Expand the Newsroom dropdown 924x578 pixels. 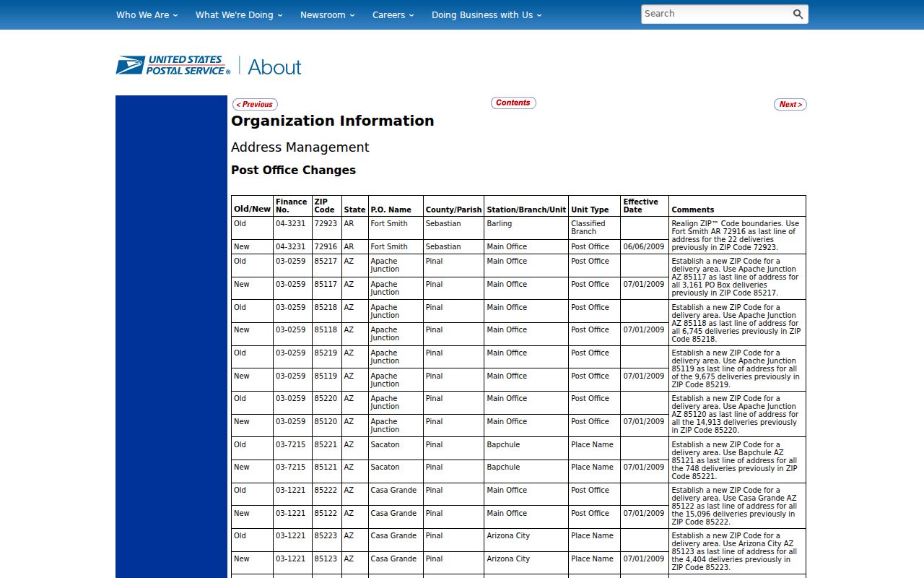[x=328, y=14]
